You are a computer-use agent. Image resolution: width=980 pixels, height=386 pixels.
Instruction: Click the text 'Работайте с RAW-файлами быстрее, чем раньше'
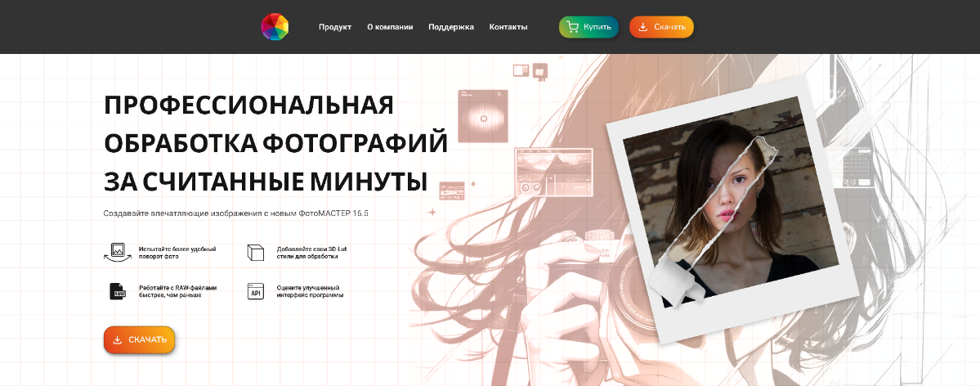(178, 291)
